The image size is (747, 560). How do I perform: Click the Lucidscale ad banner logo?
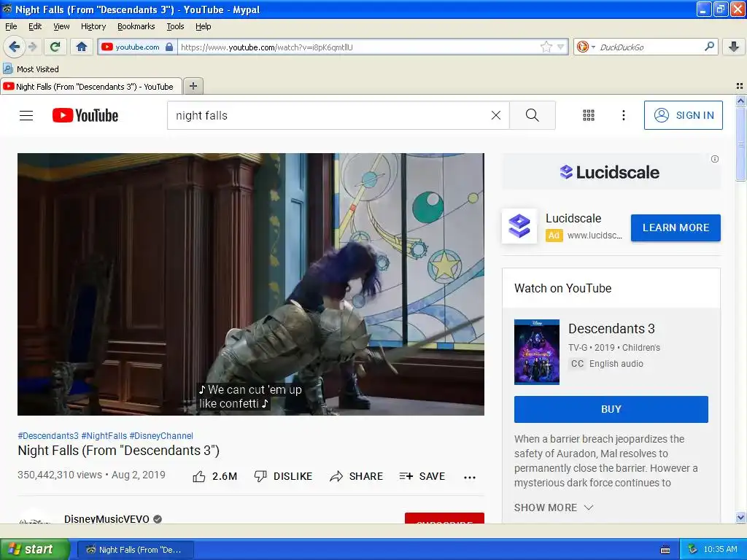pyautogui.click(x=610, y=172)
